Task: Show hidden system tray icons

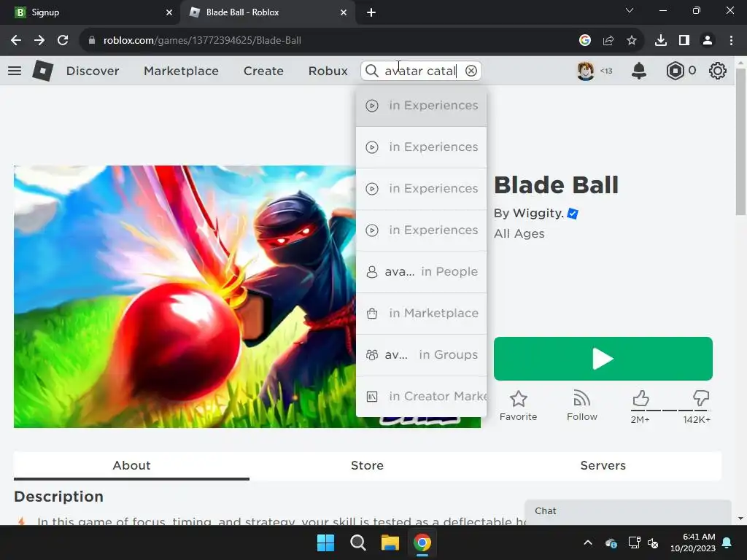Action: pyautogui.click(x=588, y=542)
